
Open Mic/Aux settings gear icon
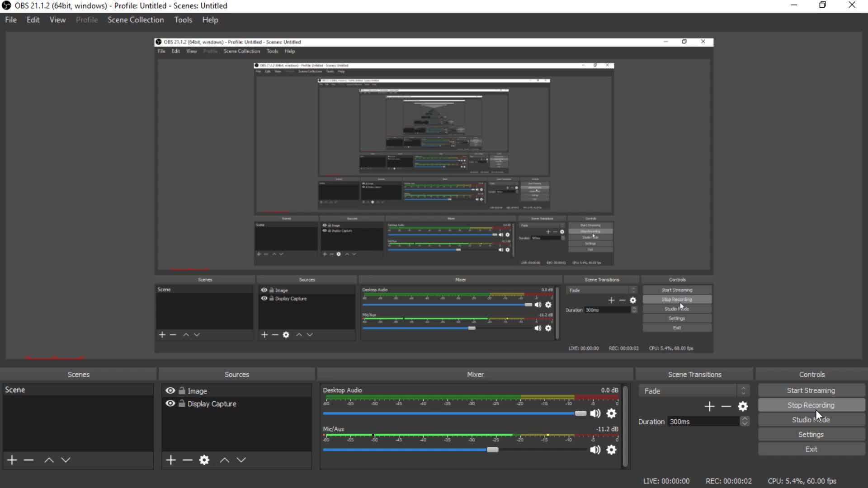point(611,450)
